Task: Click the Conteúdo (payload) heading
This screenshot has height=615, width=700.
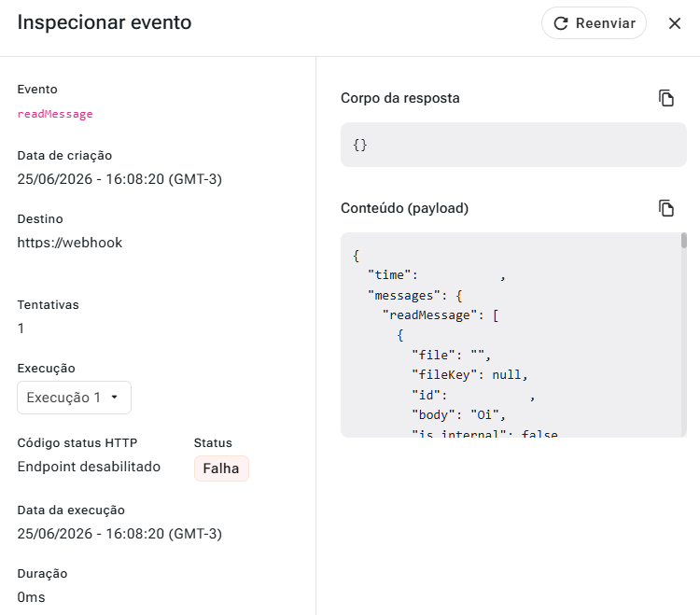Action: point(404,208)
